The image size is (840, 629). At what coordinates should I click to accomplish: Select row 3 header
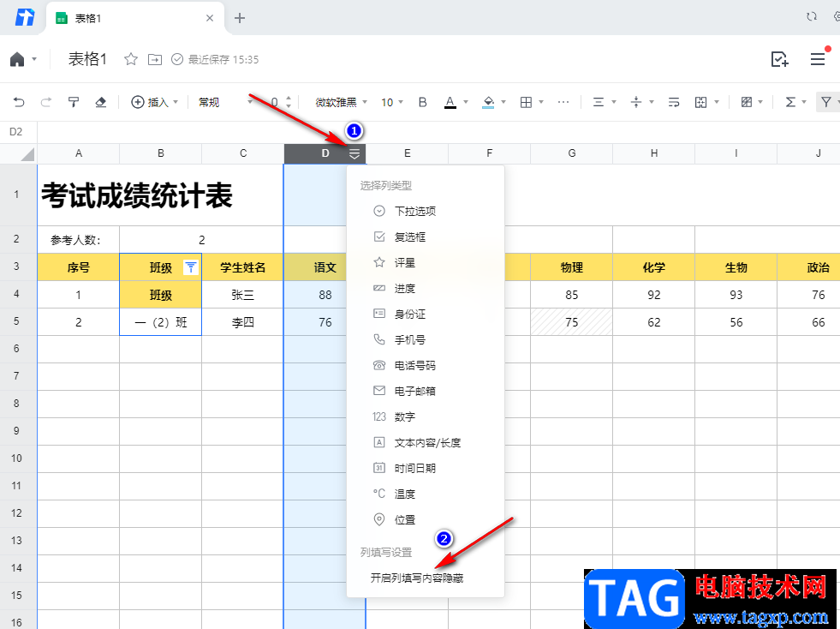tap(16, 267)
